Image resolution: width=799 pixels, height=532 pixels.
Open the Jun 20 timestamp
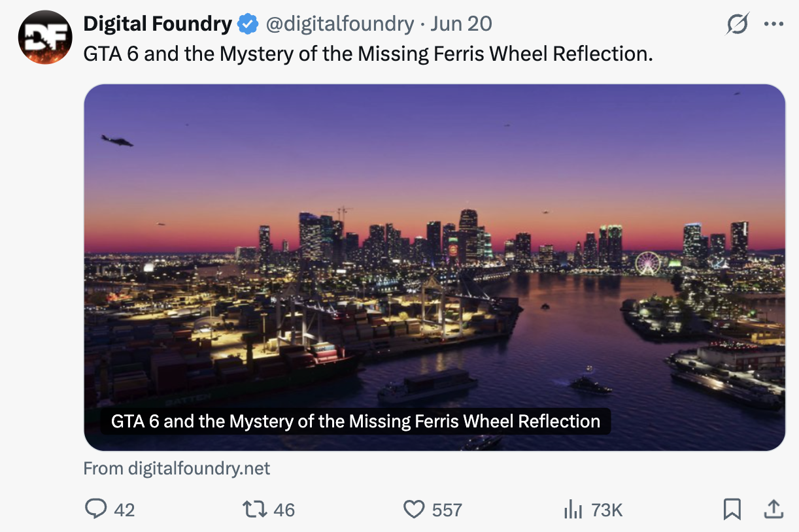click(461, 24)
